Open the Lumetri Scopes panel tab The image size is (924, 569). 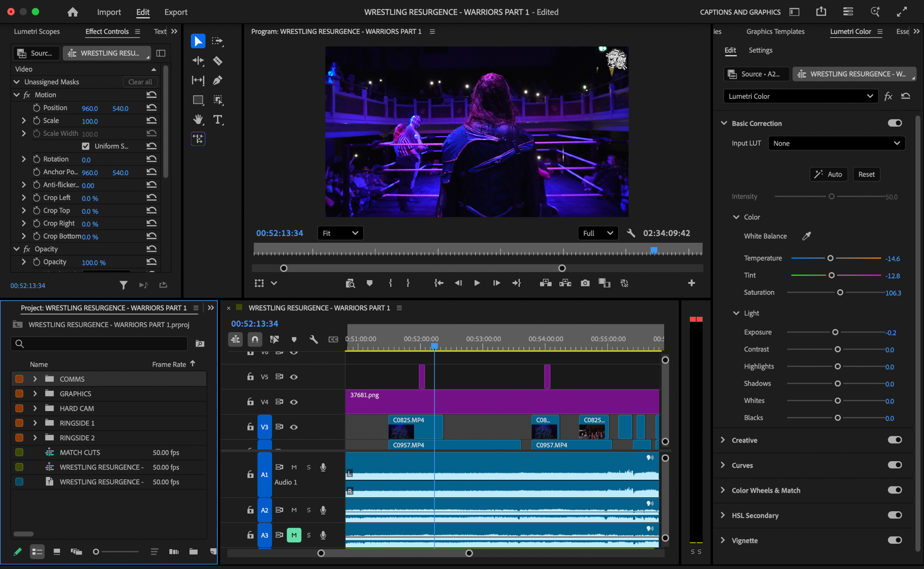(37, 32)
